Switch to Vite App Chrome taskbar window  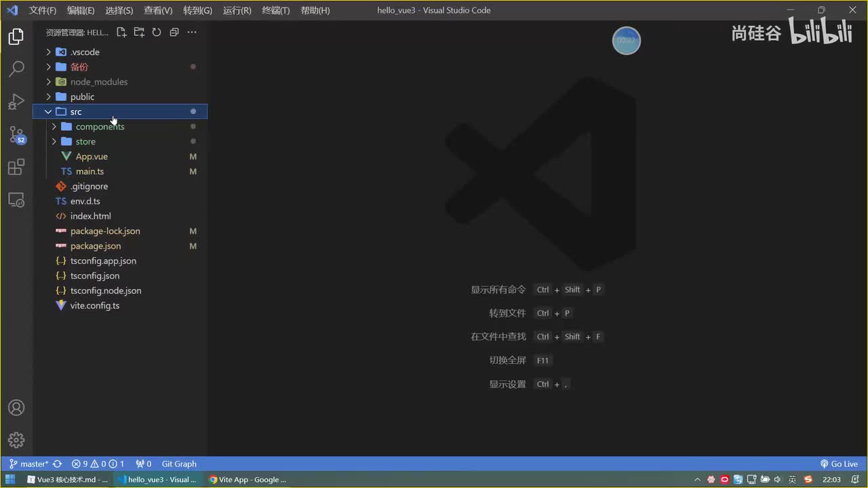247,479
